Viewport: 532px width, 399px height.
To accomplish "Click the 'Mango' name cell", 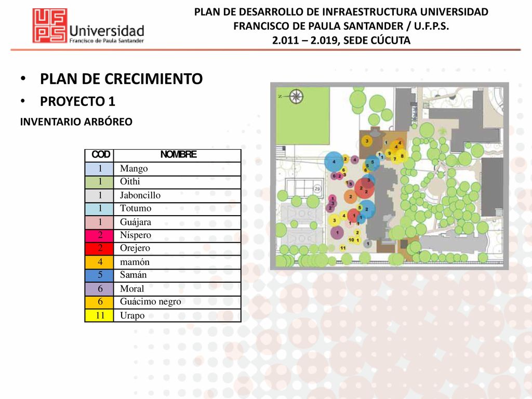I will 177,169.
